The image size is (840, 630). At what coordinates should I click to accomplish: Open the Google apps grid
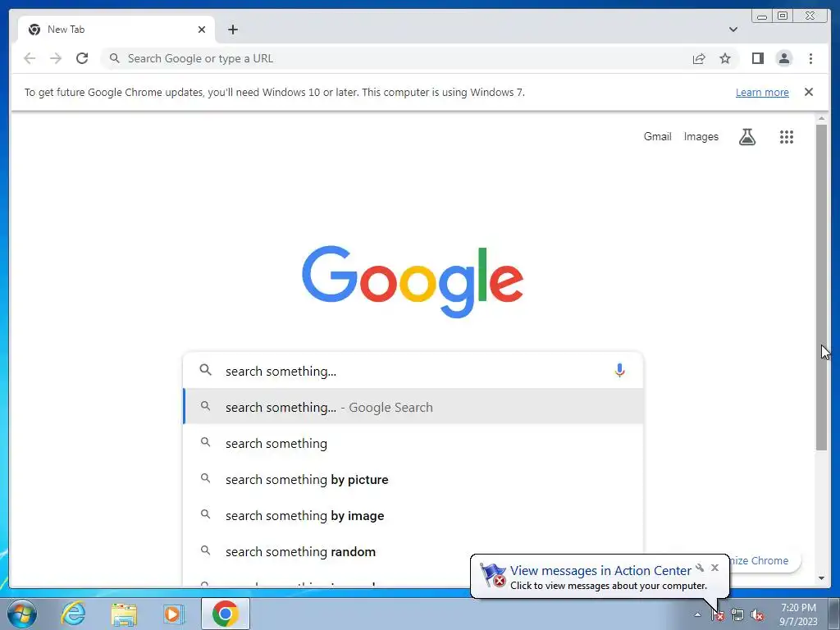787,137
